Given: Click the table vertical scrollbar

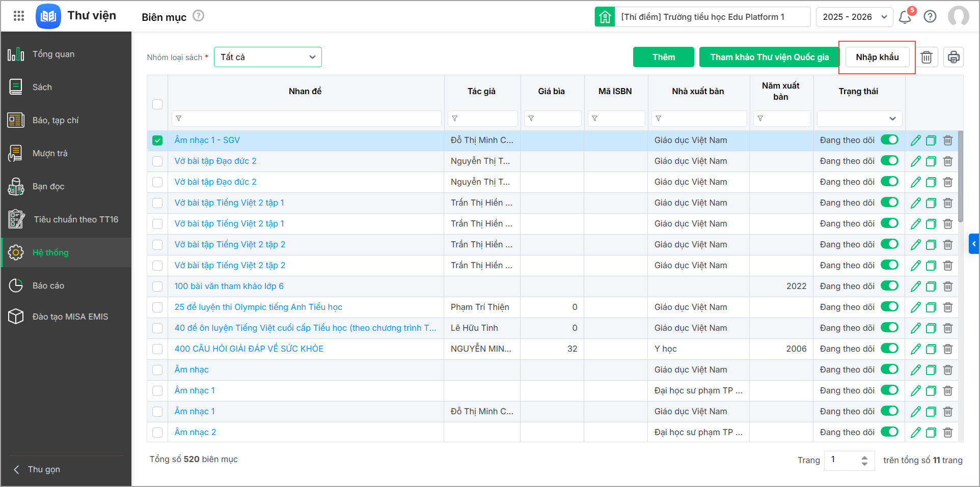Looking at the screenshot, I should click(961, 177).
